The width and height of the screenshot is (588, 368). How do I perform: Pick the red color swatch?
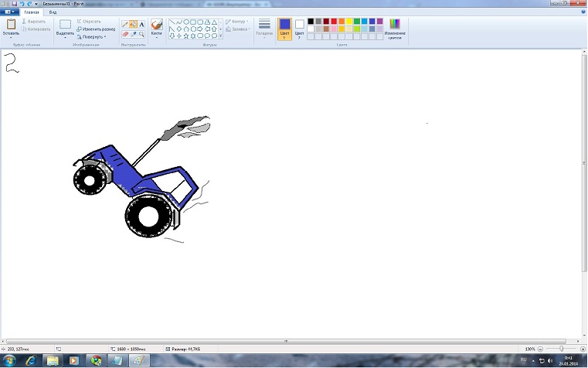[x=334, y=22]
